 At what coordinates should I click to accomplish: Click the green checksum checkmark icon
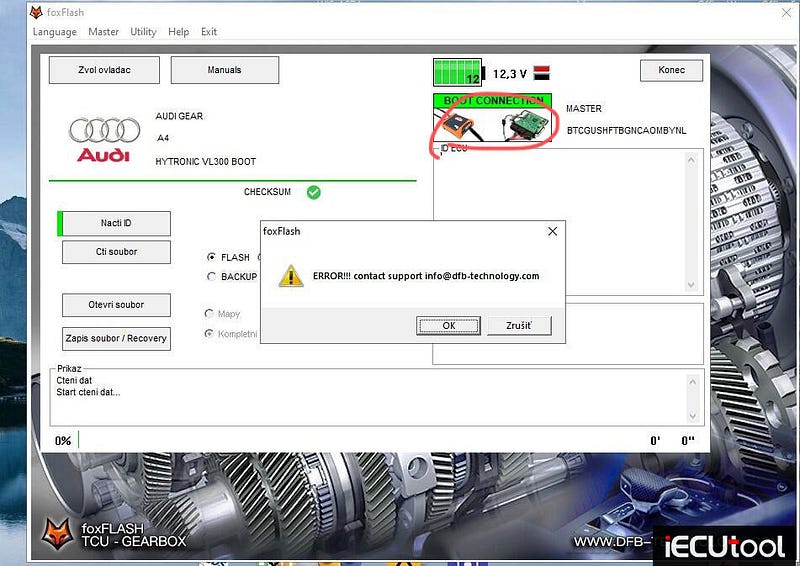click(x=314, y=192)
